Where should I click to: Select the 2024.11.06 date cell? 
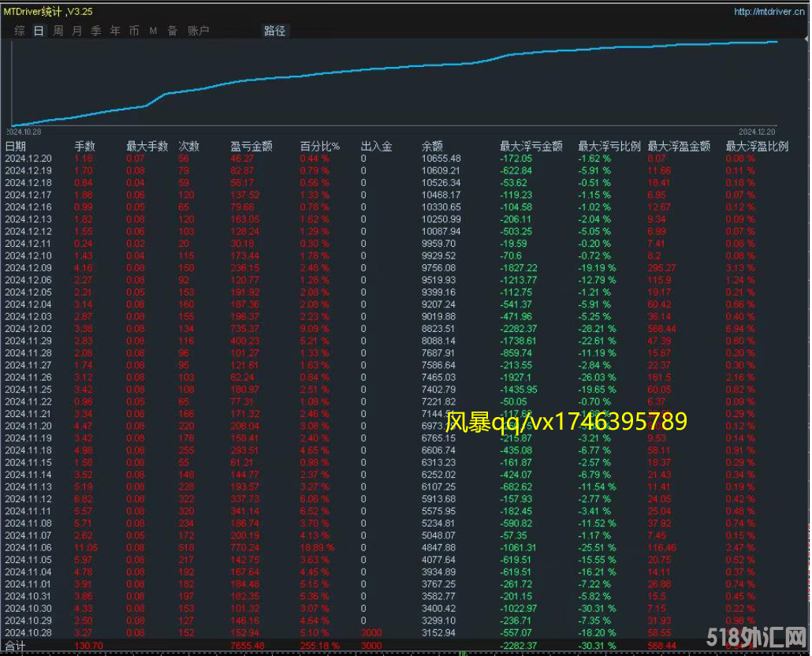tap(28, 548)
